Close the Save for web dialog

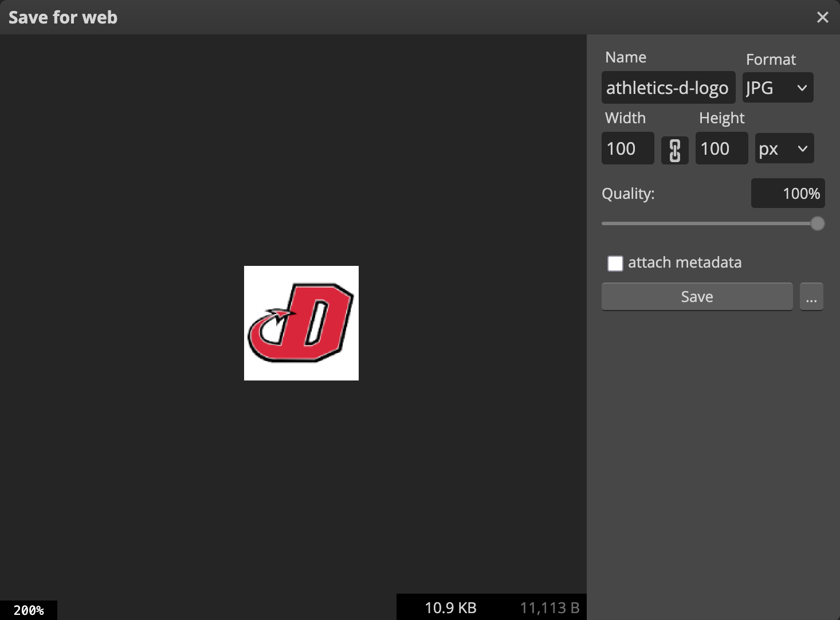(x=823, y=17)
